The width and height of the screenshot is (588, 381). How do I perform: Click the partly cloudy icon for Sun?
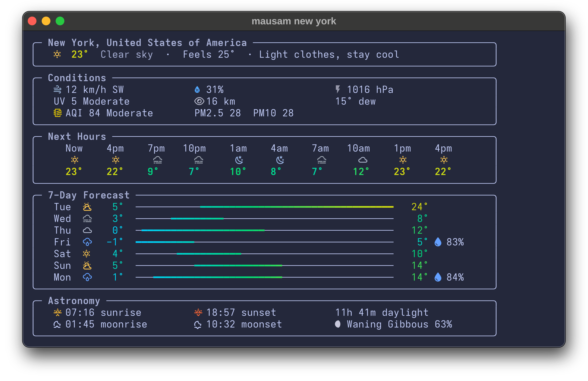coord(87,266)
